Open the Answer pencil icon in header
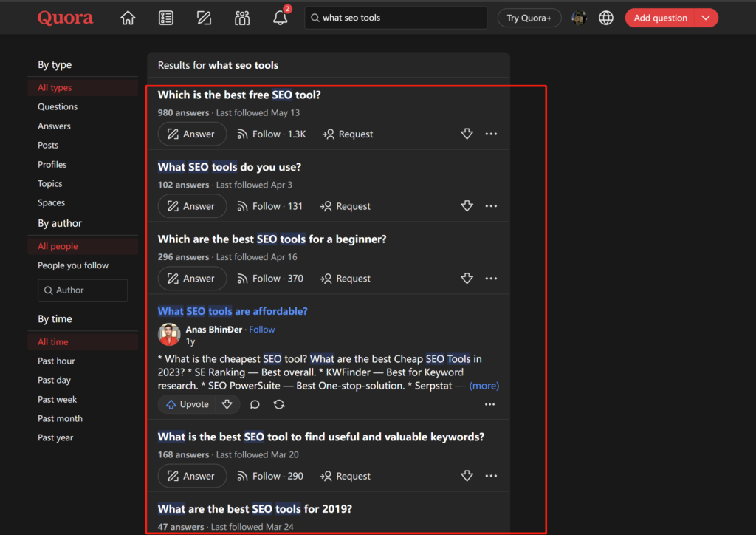The height and width of the screenshot is (535, 756). pos(204,18)
